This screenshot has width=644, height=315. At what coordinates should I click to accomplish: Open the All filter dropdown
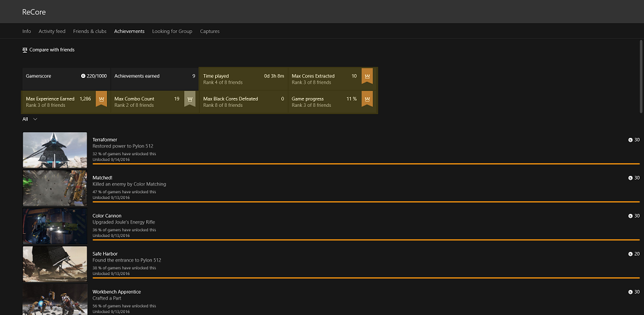(x=30, y=119)
